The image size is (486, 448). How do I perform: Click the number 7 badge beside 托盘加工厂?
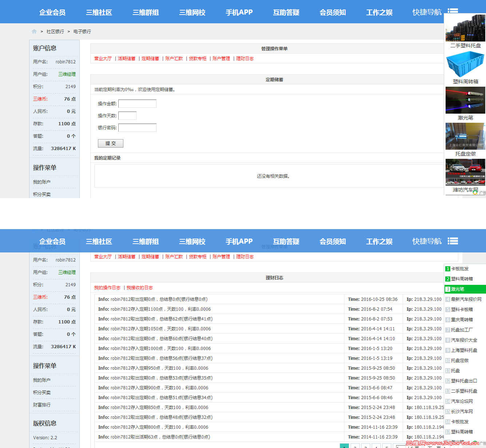tap(448, 330)
